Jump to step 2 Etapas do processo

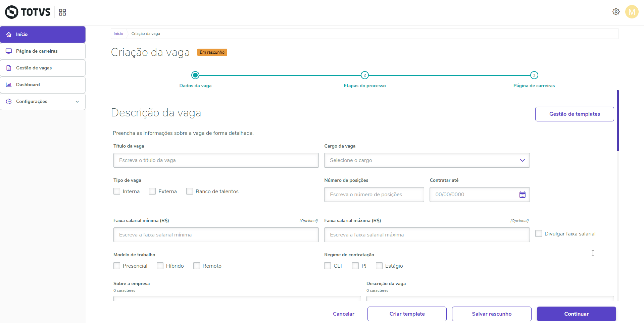pos(364,75)
